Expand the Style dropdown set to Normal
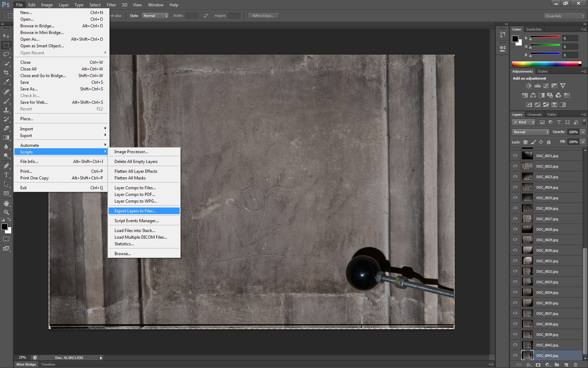The image size is (588, 368). point(155,16)
